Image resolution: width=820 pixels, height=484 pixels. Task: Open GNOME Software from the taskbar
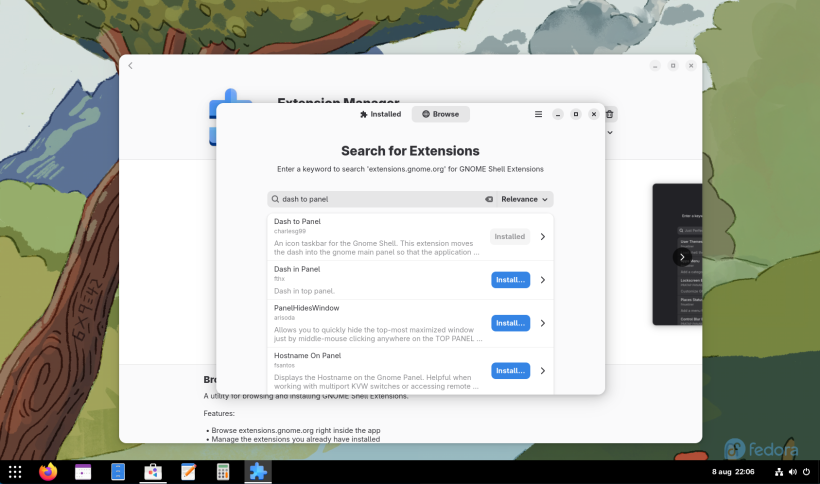click(153, 472)
